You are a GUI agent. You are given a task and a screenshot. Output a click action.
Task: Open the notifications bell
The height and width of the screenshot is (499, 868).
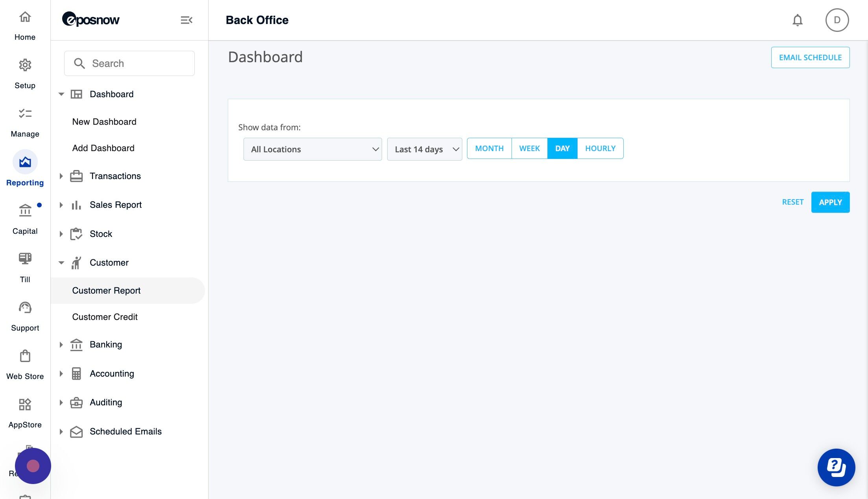(797, 20)
